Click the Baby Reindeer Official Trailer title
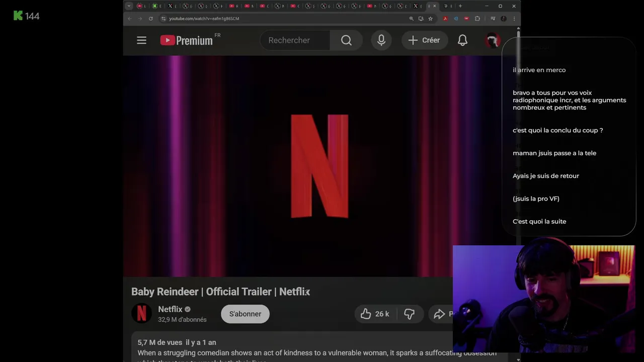 click(220, 292)
